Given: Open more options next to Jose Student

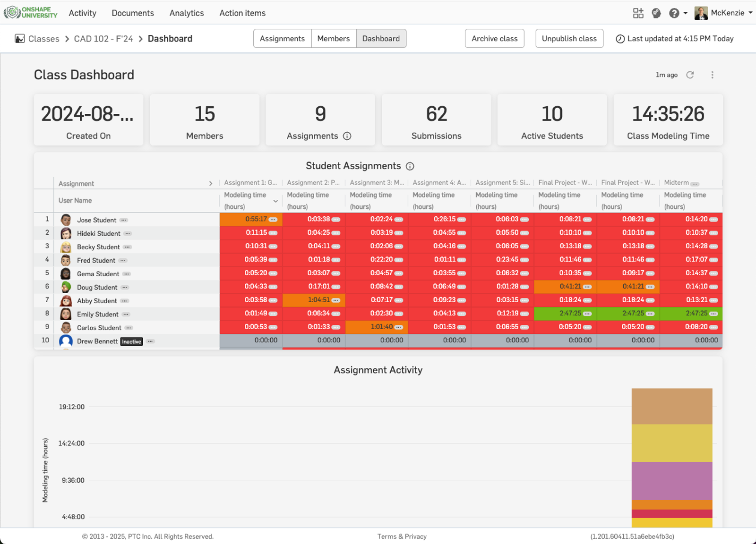Looking at the screenshot, I should (x=124, y=220).
